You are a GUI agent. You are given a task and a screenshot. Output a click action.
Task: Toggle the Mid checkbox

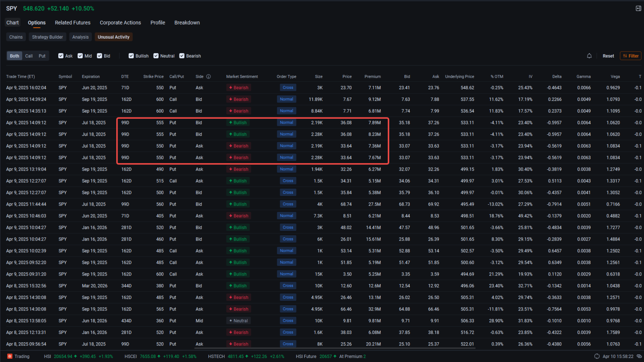pyautogui.click(x=80, y=56)
